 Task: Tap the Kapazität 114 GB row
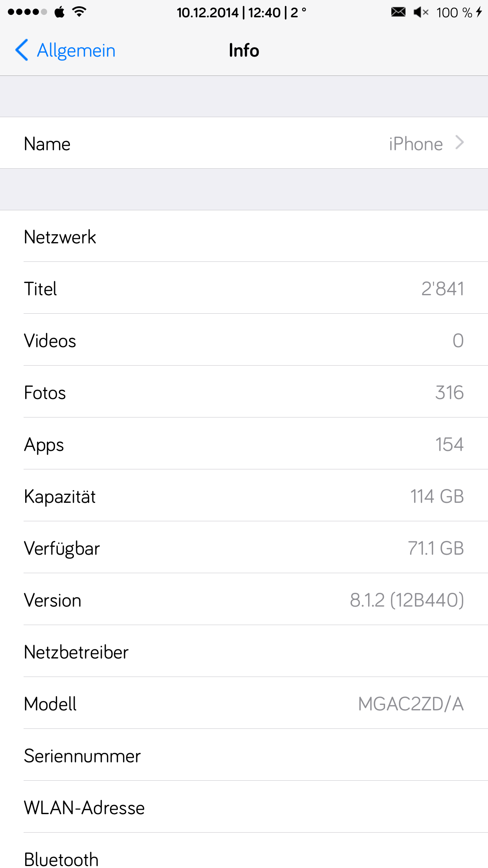244,496
